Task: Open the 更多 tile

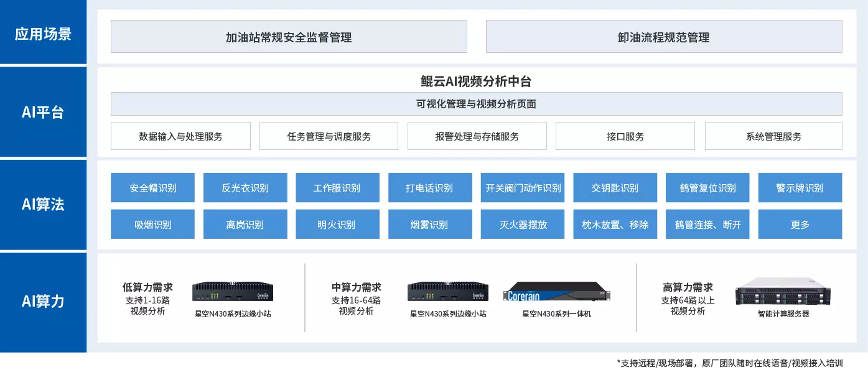Action: click(x=800, y=225)
